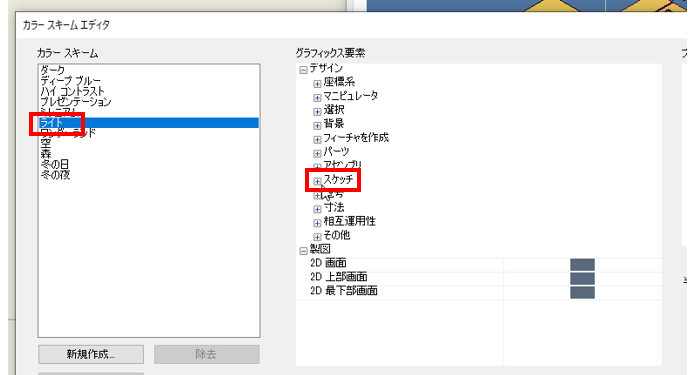Screen dimensions: 688x375
Task: Collapse the 製図 tree node
Action: [x=303, y=251]
